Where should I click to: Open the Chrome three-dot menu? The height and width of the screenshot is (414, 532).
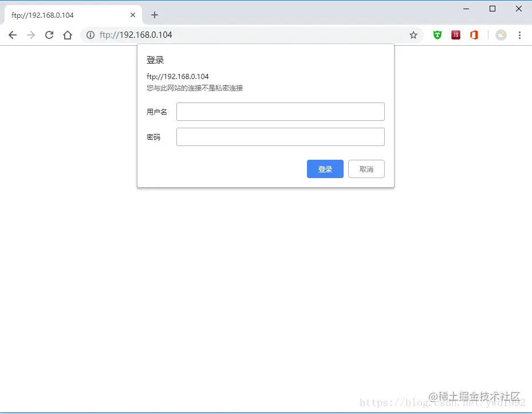pos(519,34)
